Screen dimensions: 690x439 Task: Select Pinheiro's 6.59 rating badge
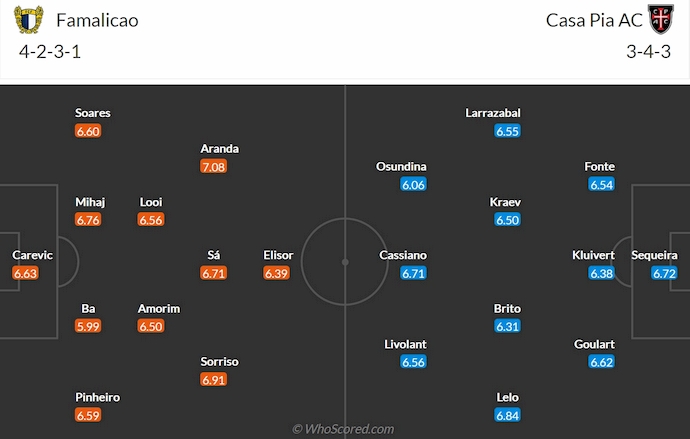88,415
